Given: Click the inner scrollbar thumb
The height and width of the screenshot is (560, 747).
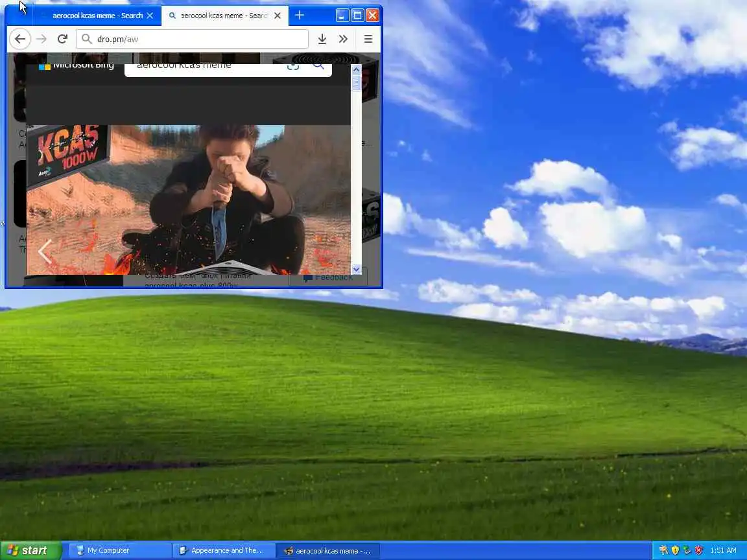Looking at the screenshot, I should pos(357,83).
